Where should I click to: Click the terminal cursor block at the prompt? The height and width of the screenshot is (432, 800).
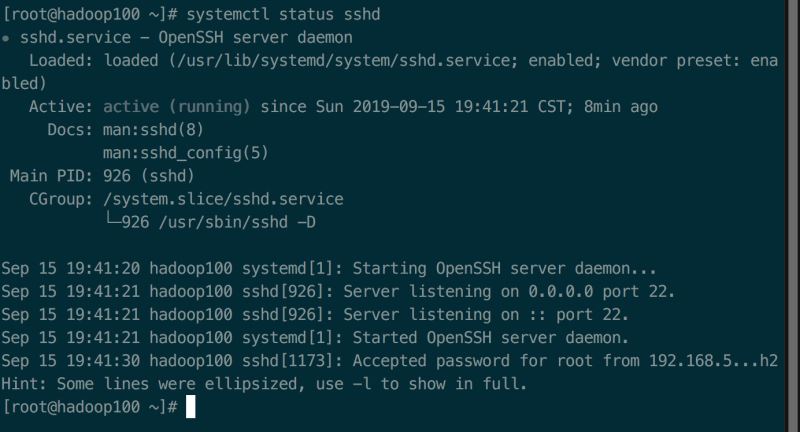(x=190, y=407)
